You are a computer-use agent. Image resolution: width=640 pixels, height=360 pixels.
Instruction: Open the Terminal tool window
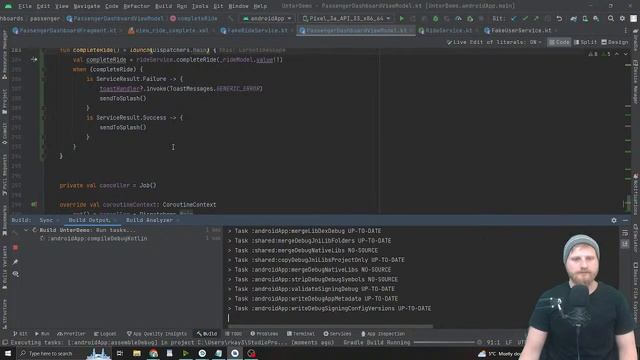point(301,334)
